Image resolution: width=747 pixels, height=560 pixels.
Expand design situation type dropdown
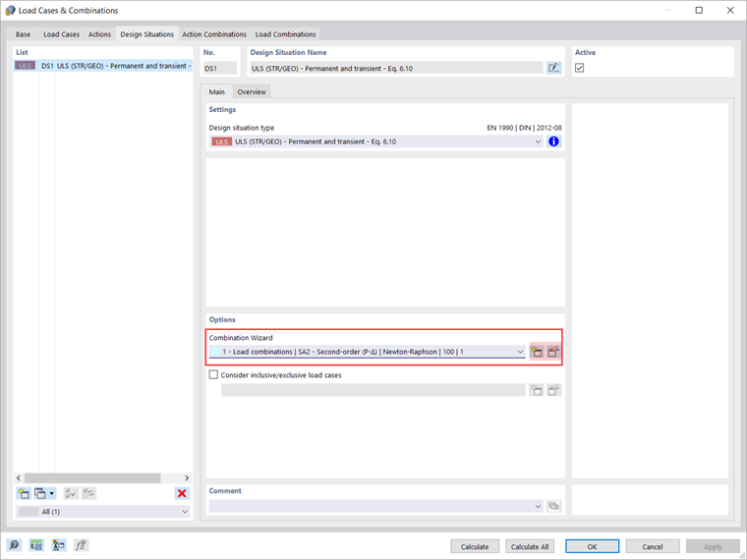point(538,141)
